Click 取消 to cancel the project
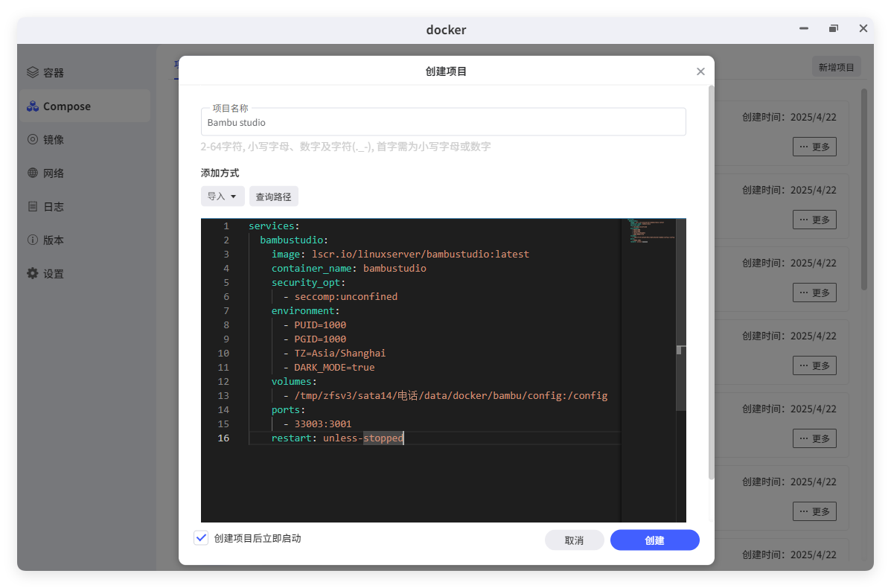This screenshot has width=891, height=588. point(574,540)
